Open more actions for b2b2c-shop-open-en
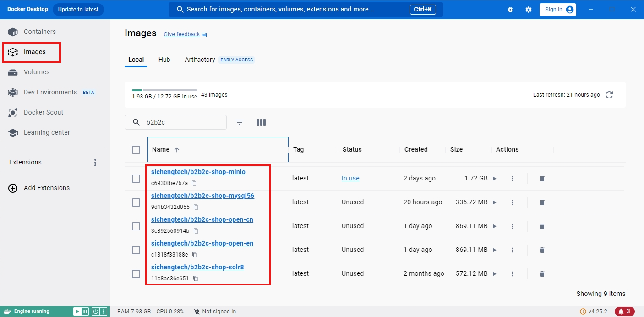 [x=513, y=250]
